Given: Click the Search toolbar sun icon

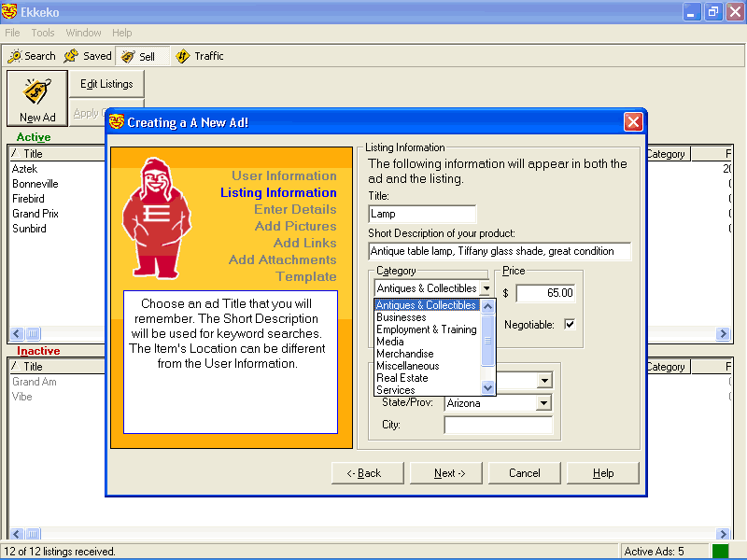Looking at the screenshot, I should coord(15,56).
